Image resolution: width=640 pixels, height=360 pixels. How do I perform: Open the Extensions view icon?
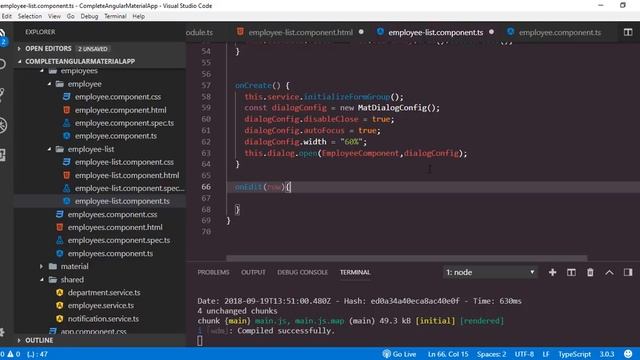[2, 155]
